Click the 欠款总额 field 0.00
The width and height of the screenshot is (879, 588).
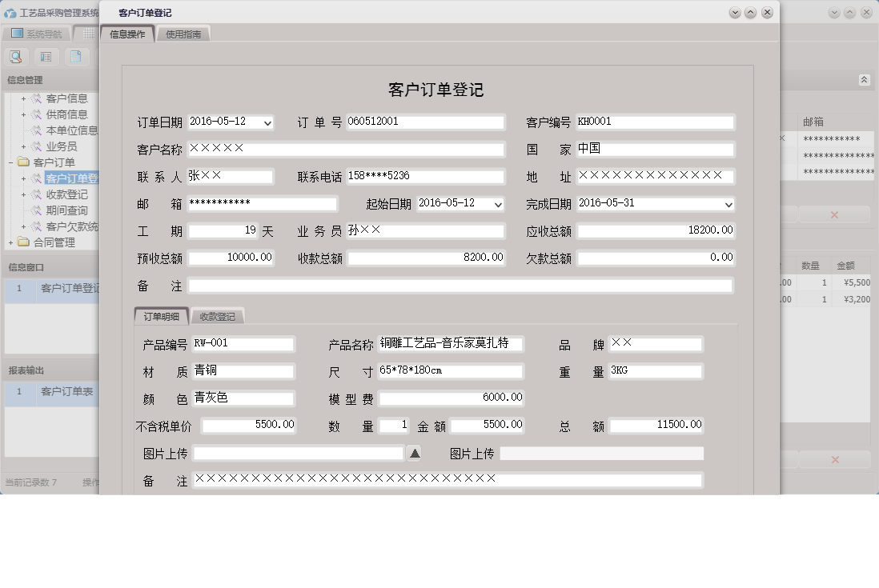pyautogui.click(x=656, y=258)
